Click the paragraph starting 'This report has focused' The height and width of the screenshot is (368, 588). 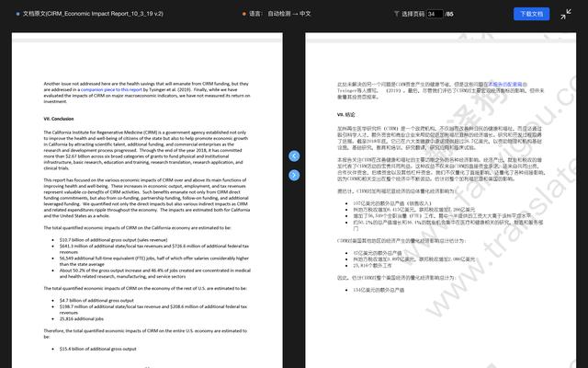pyautogui.click(x=147, y=198)
